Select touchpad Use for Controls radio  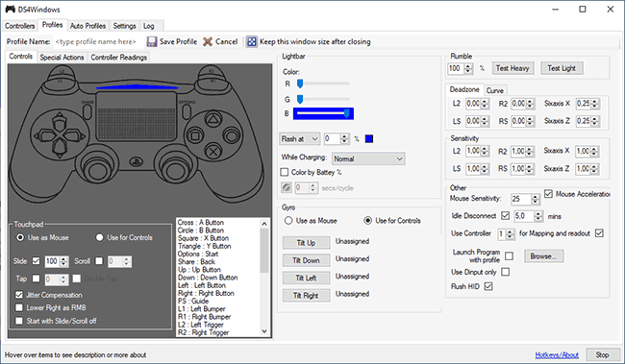click(100, 237)
